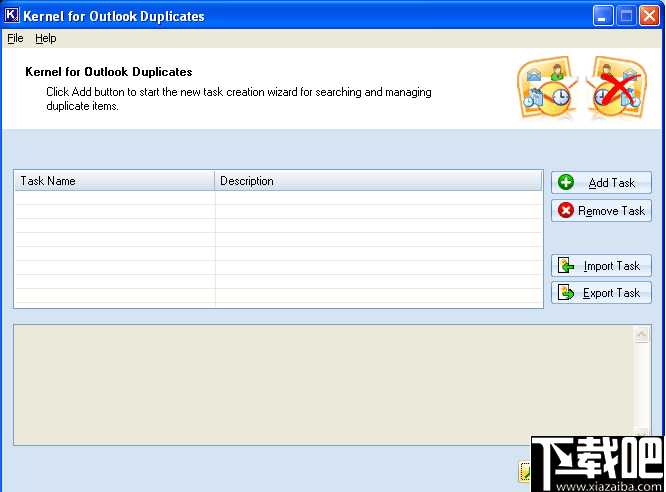Click the red X Remove Task icon
The height and width of the screenshot is (492, 666).
[566, 210]
